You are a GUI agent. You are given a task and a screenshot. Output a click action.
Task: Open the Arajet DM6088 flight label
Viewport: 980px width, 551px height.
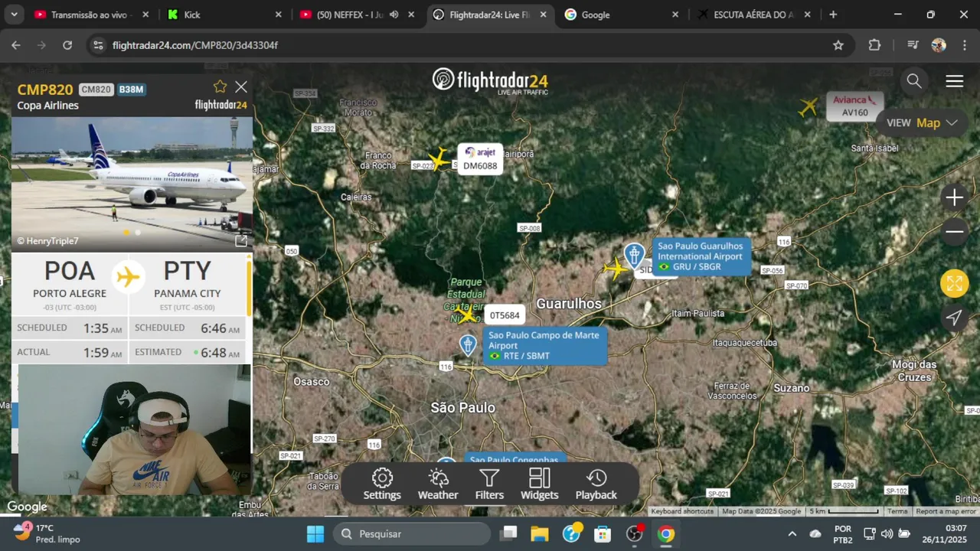click(480, 159)
